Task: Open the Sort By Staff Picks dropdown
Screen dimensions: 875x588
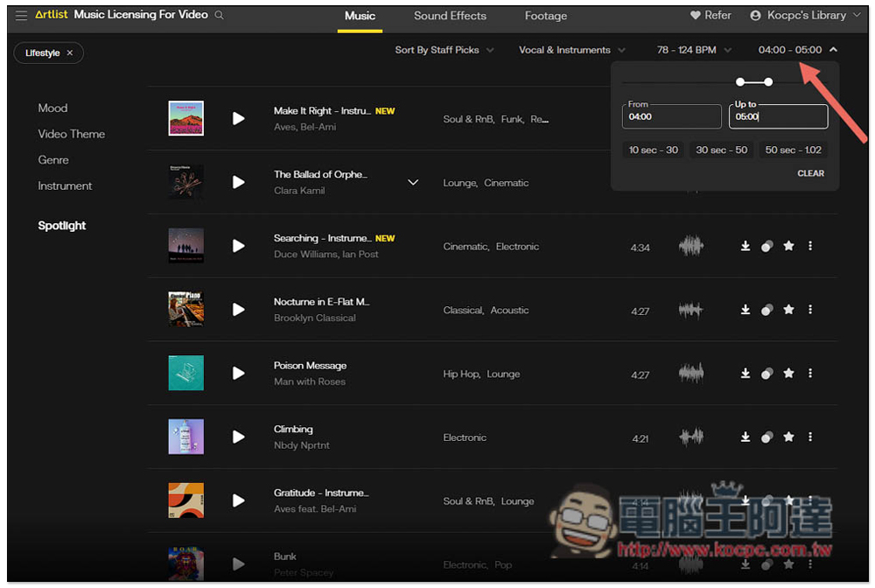Action: (x=444, y=50)
